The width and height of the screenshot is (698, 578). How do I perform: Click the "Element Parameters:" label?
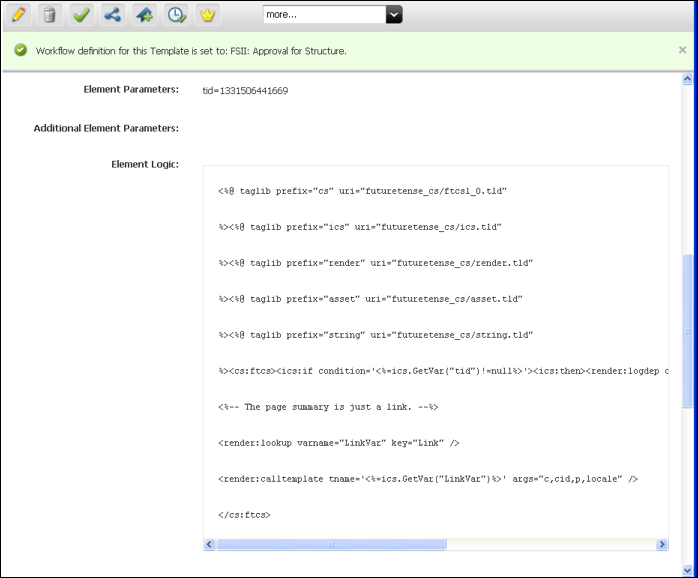click(131, 90)
